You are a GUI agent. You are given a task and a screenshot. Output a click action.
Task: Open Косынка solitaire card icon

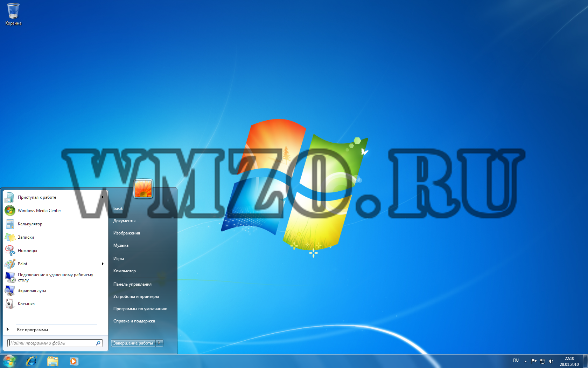point(10,304)
